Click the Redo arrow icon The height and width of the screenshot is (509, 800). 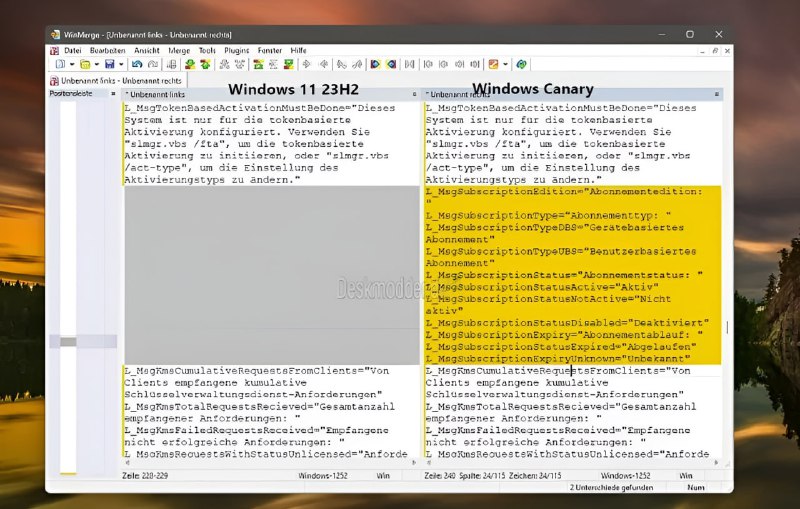(x=152, y=64)
